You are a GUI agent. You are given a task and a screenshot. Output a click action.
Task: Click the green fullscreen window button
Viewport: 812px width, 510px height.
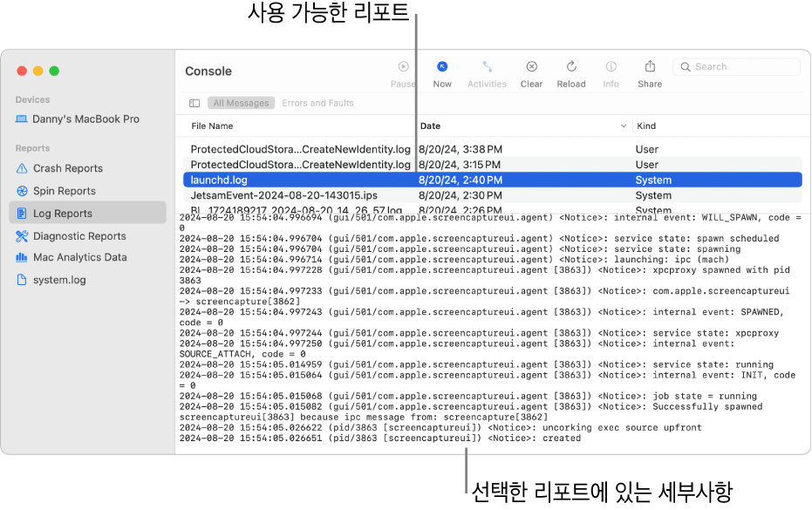54,71
